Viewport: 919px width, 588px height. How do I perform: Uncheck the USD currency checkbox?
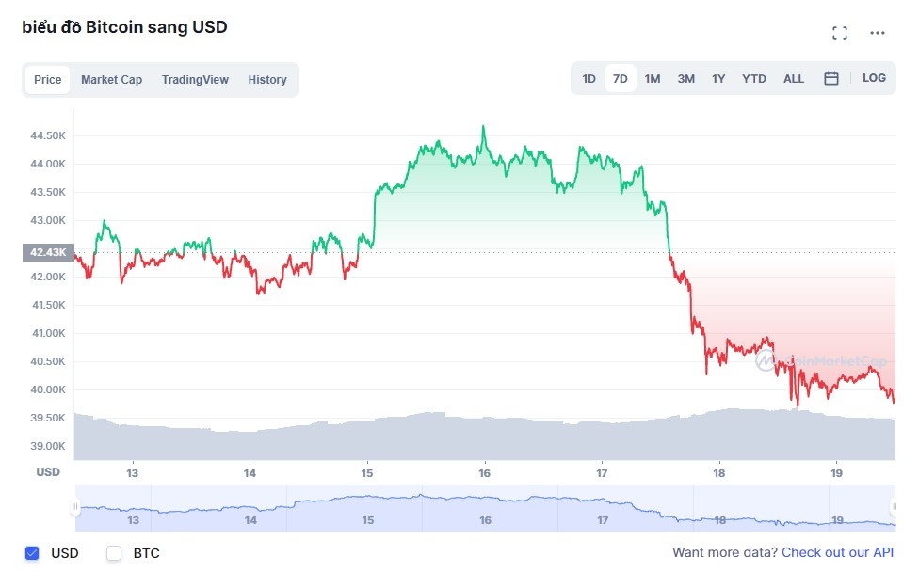pyautogui.click(x=31, y=553)
